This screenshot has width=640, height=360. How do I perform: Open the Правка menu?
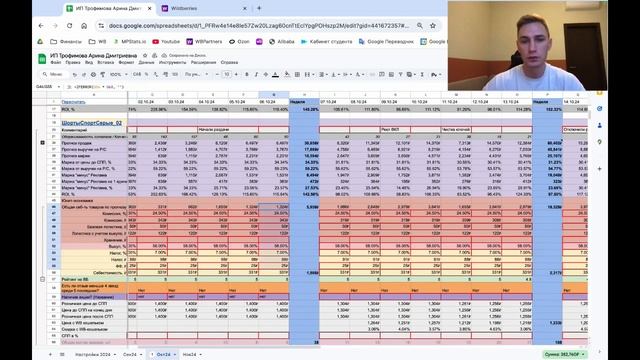(73, 63)
